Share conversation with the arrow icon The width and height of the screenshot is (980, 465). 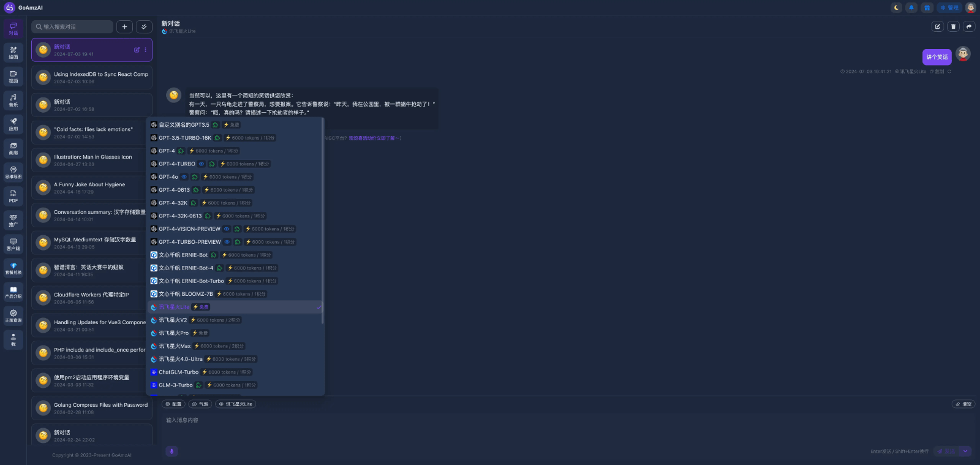(x=968, y=26)
